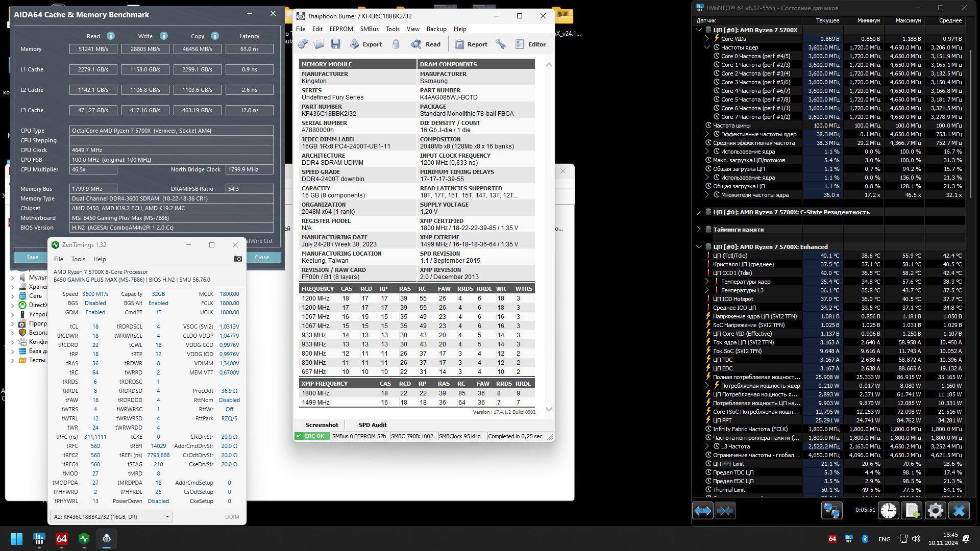Click info icon next to Read column
The width and height of the screenshot is (980, 551).
111,36
